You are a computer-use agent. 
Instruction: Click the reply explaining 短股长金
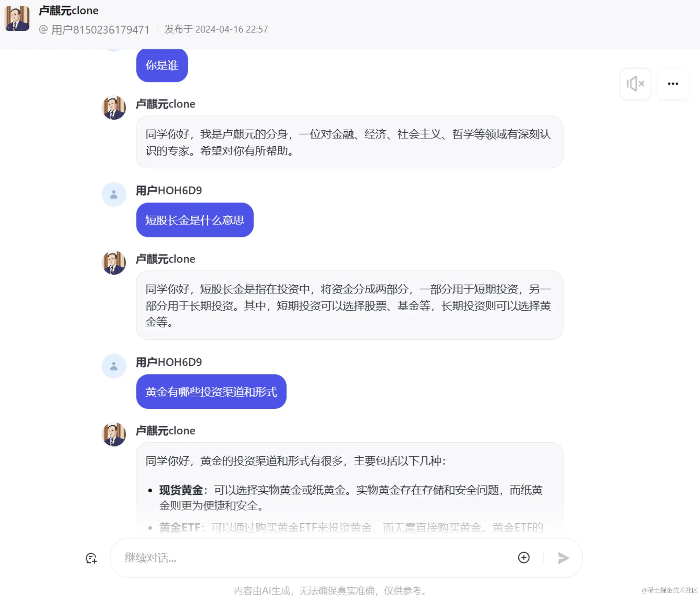(x=349, y=305)
